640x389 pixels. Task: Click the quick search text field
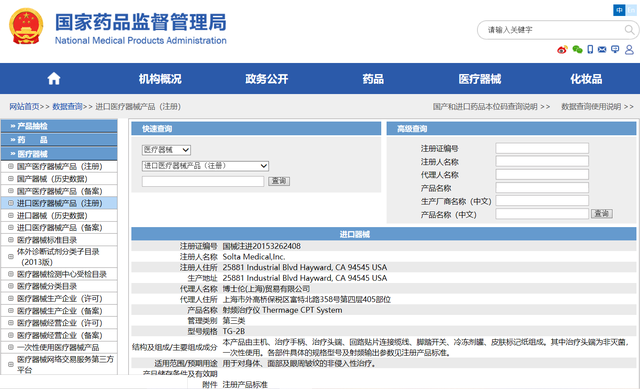coord(203,181)
